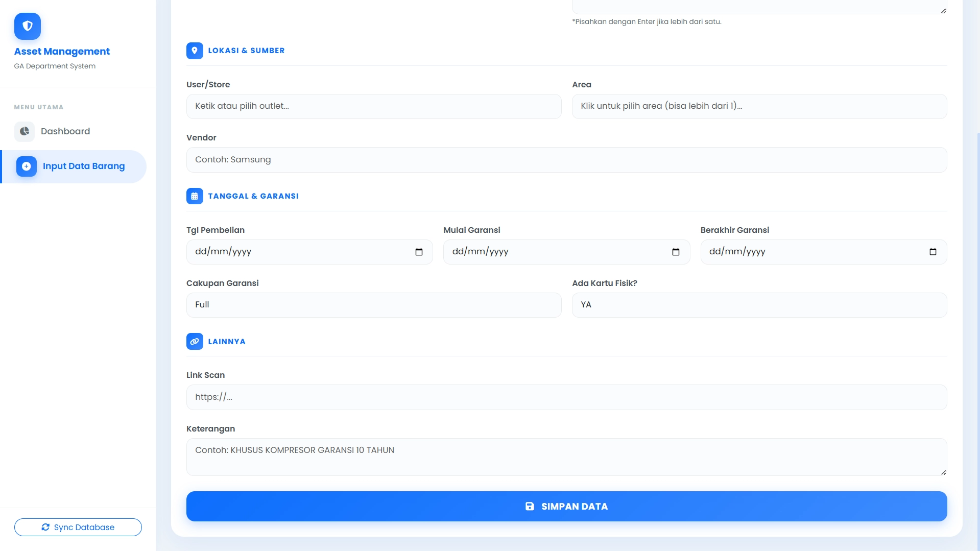Open the Tgl Pembelian calendar picker icon
Screen dimensions: 980x551
point(419,252)
